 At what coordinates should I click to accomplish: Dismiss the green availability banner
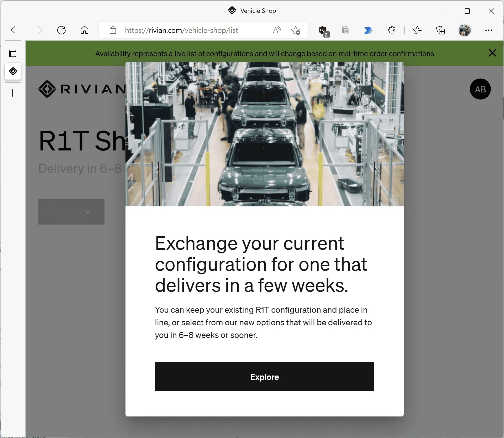492,53
